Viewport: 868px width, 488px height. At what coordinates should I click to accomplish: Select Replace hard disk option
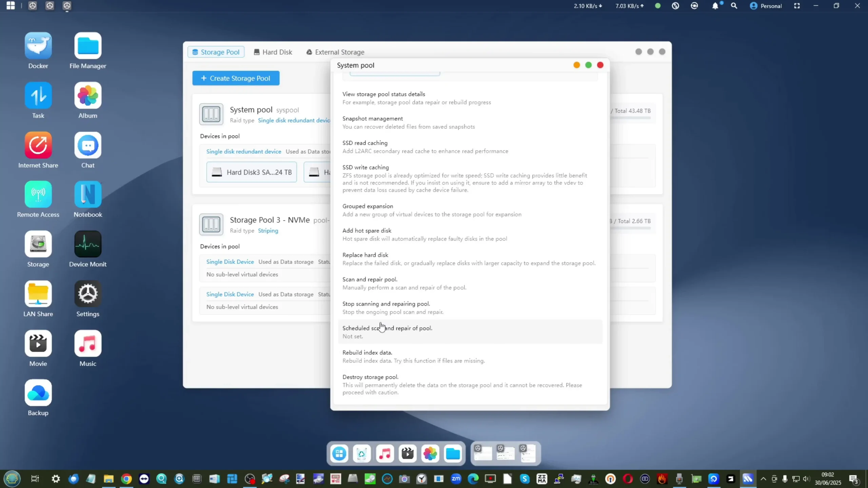[470, 259]
